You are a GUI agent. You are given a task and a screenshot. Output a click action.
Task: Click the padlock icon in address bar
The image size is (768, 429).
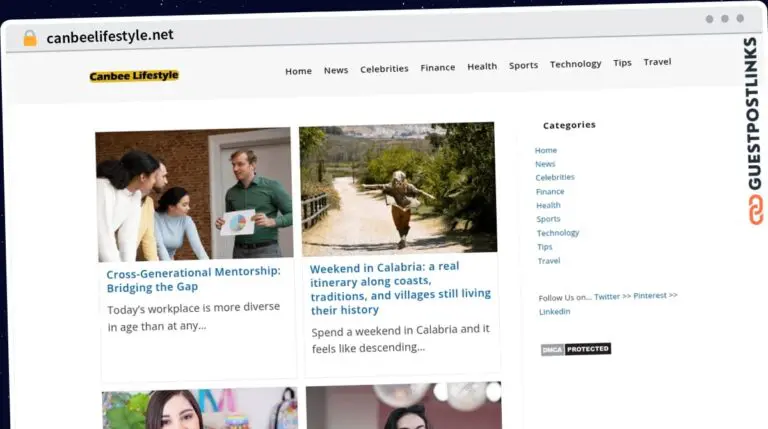coord(30,37)
